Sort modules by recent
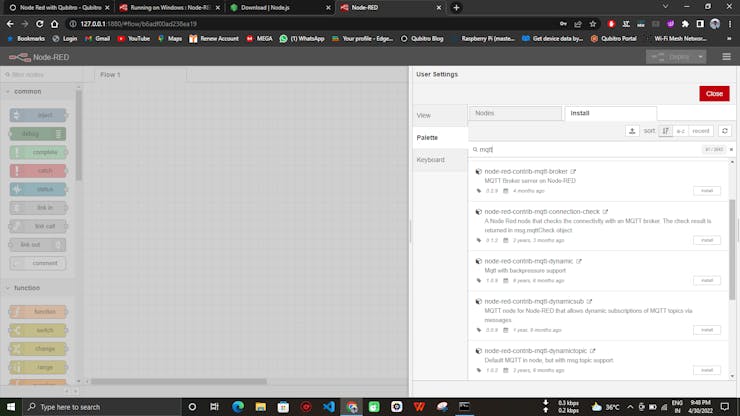Screen dimensions: 740x416 [701, 131]
